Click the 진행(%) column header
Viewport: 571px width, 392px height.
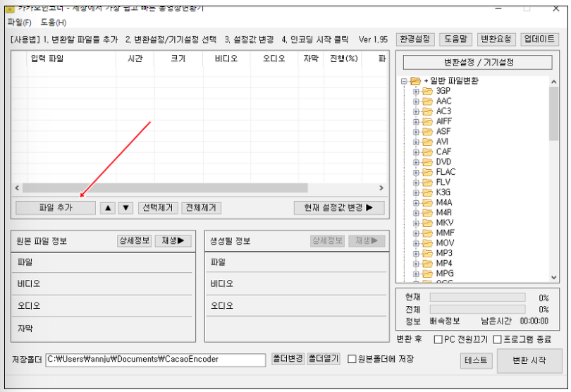(343, 59)
